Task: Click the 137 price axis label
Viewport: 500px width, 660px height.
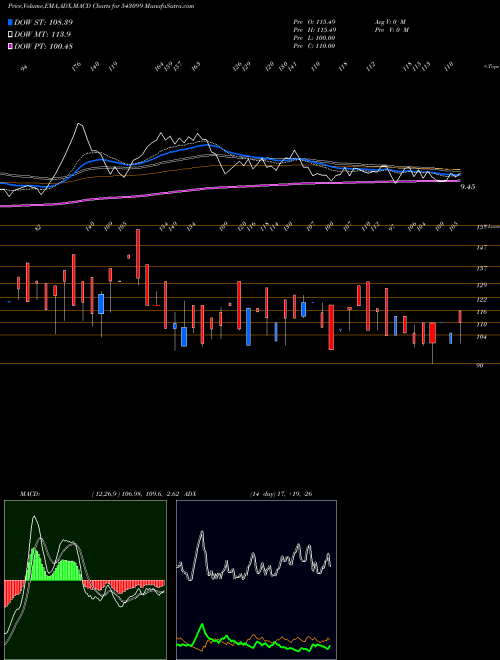Action: click(481, 268)
